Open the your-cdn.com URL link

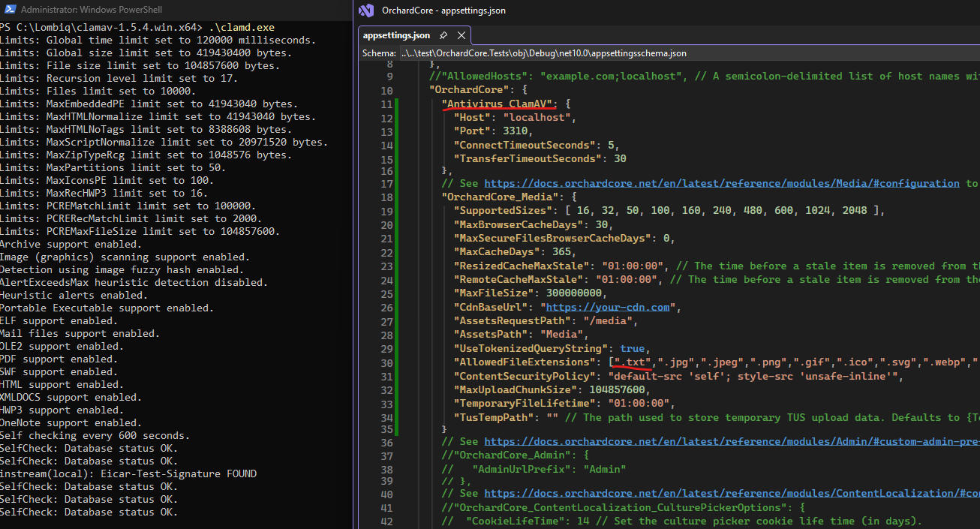click(607, 307)
